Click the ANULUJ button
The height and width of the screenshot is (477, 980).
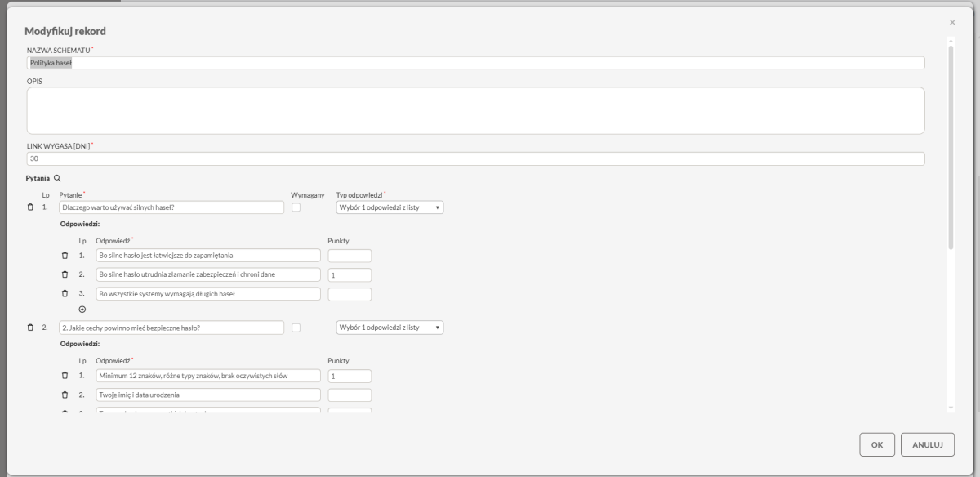928,445
